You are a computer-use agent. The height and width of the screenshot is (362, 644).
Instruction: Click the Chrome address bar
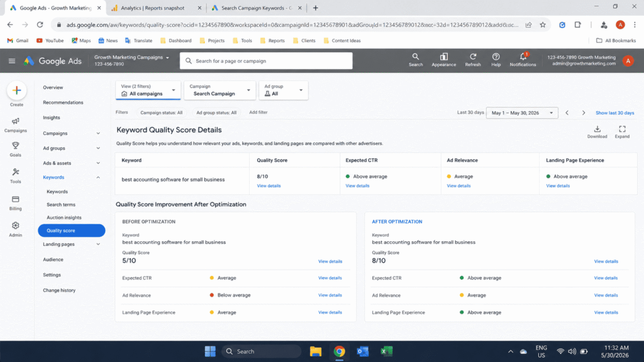click(x=292, y=25)
